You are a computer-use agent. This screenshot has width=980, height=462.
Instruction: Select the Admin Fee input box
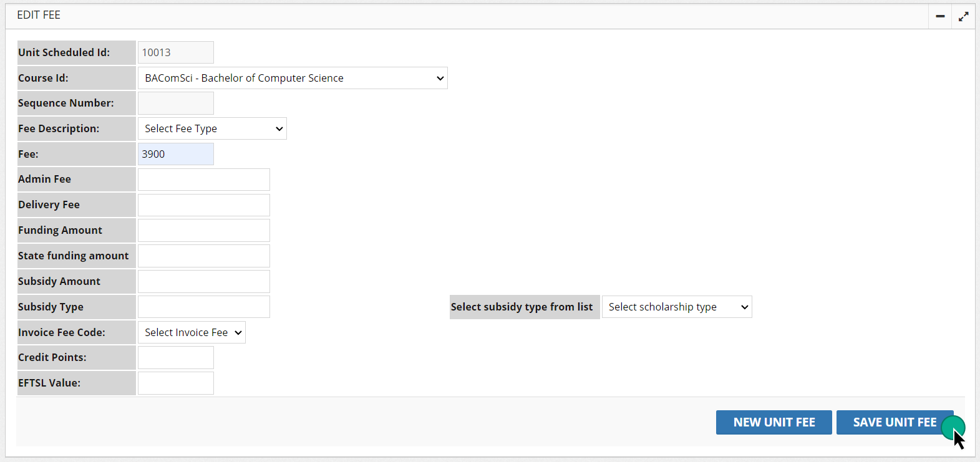point(203,180)
